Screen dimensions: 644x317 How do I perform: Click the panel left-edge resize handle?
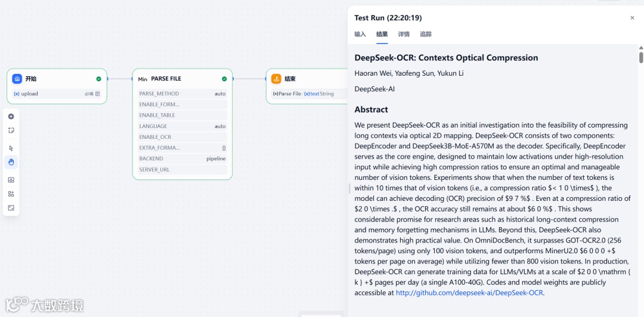(x=349, y=188)
